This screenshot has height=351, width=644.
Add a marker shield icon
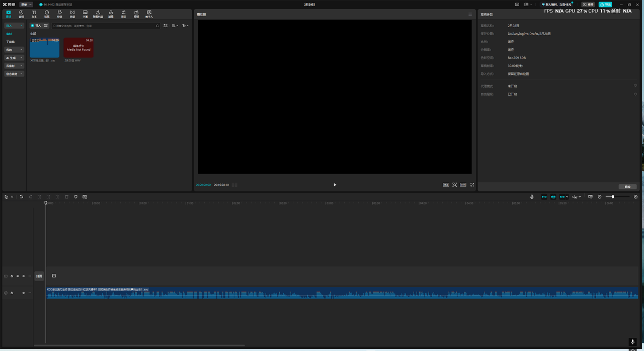tap(76, 197)
